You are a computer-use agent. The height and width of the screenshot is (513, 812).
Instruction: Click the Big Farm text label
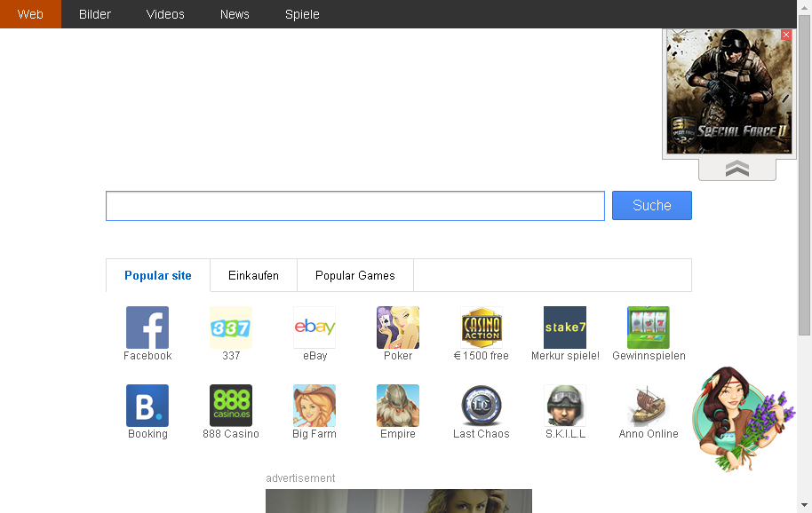[314, 434]
